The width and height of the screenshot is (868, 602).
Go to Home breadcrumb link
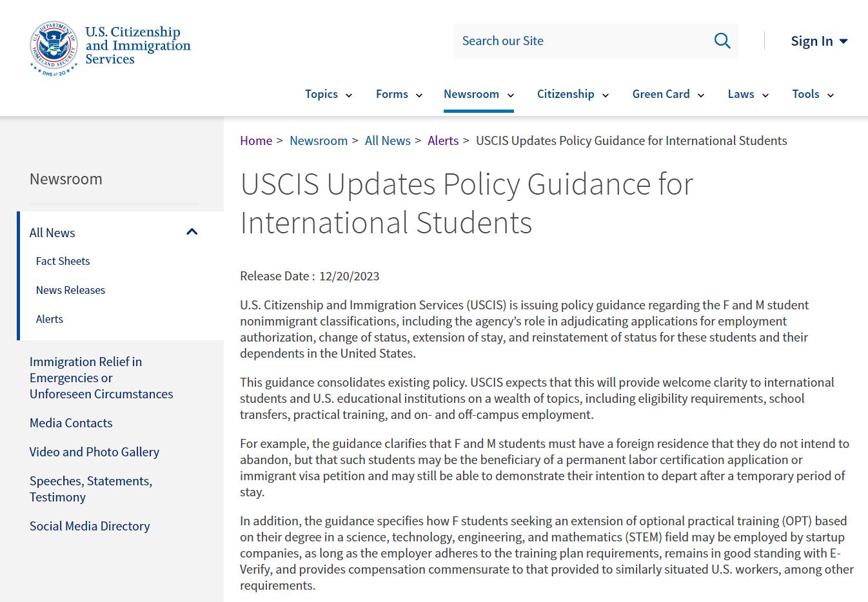coord(256,141)
